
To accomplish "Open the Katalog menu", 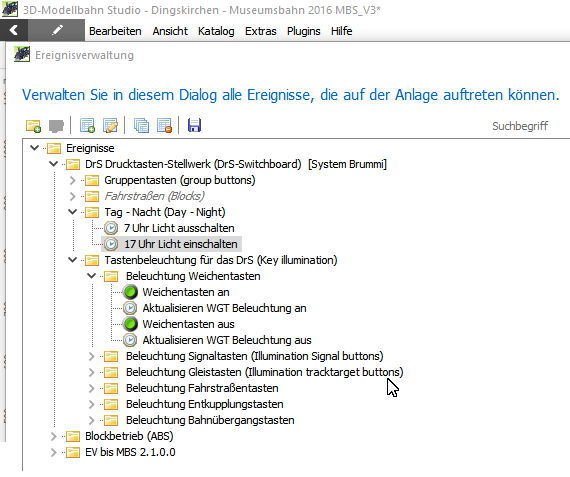I will [216, 31].
